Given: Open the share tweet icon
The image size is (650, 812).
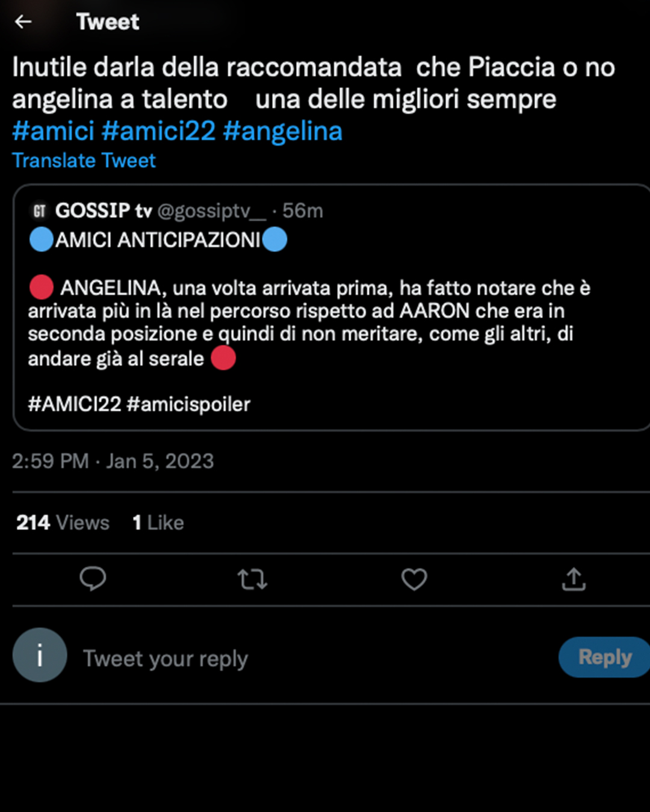Looking at the screenshot, I should [574, 579].
